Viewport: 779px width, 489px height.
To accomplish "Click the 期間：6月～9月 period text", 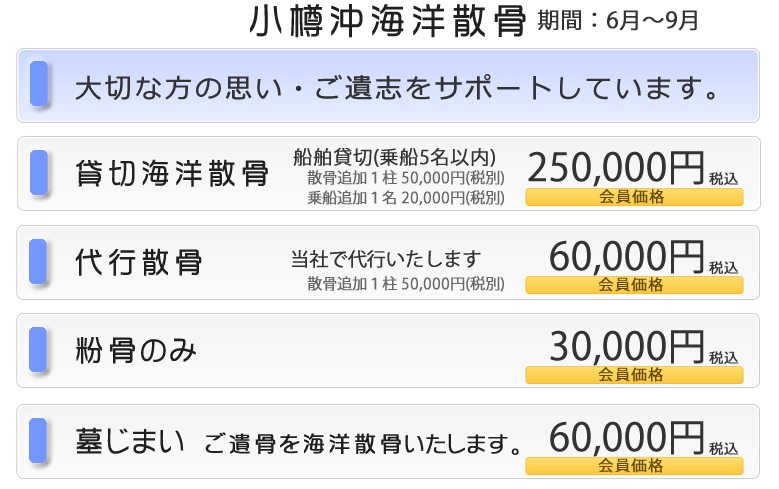I will [x=617, y=20].
